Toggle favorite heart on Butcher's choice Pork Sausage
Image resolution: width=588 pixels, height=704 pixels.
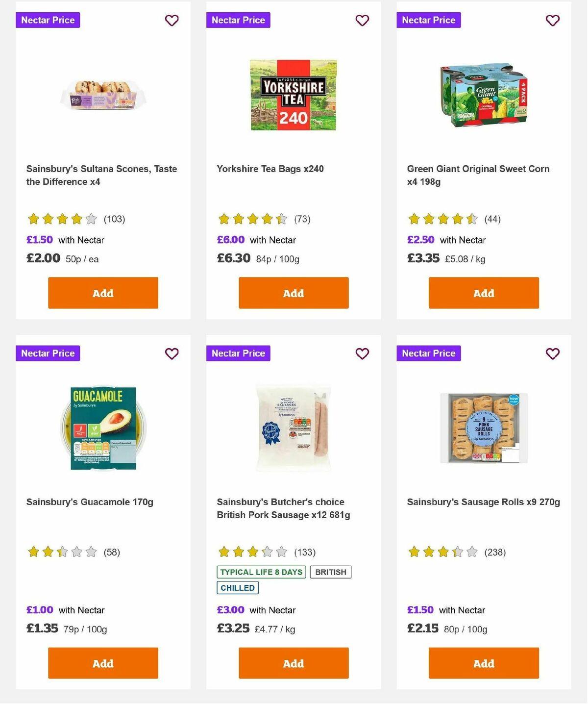click(x=362, y=353)
